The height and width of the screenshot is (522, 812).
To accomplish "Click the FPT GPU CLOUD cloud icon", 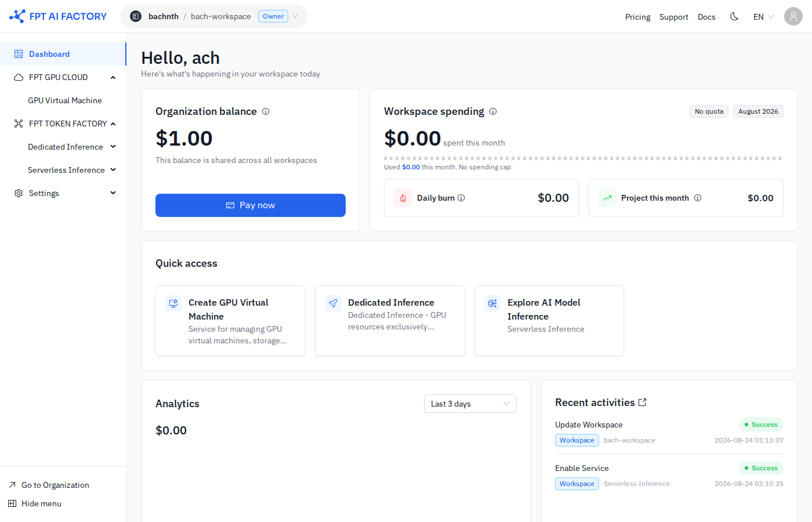I will (19, 77).
